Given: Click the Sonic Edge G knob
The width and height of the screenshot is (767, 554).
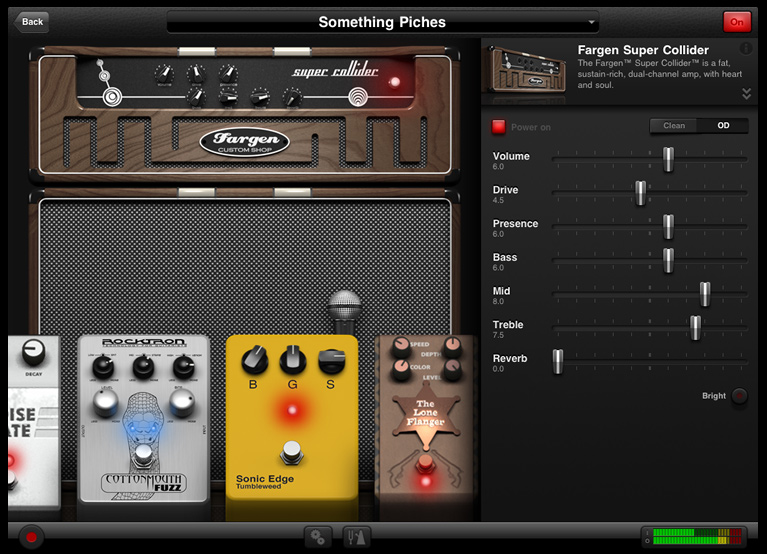Looking at the screenshot, I should [293, 360].
